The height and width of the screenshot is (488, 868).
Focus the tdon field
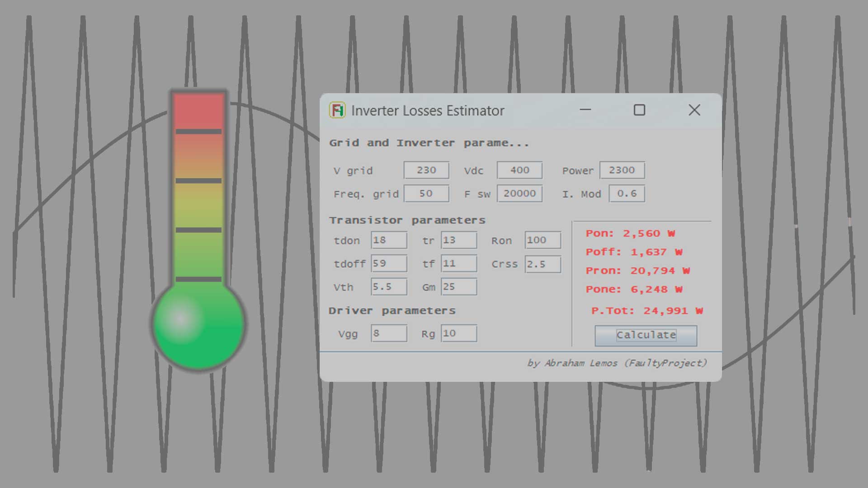pos(389,240)
